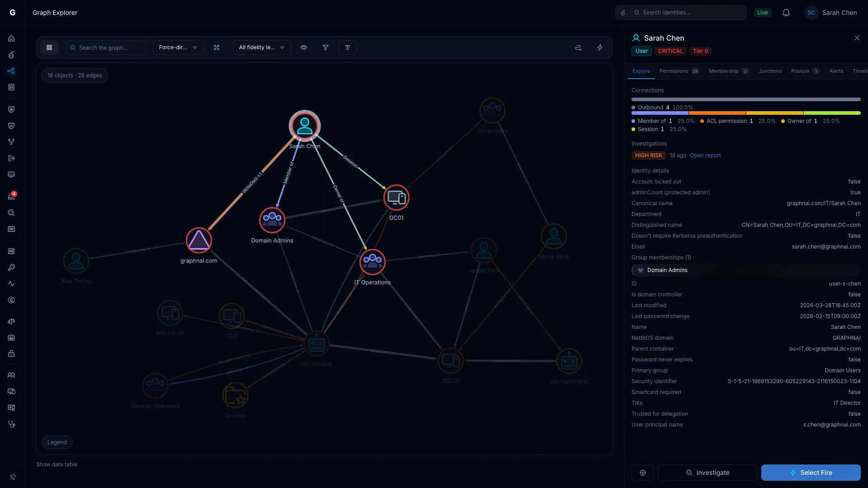The image size is (868, 488).
Task: Open notifications bell in top bar
Action: pos(786,13)
